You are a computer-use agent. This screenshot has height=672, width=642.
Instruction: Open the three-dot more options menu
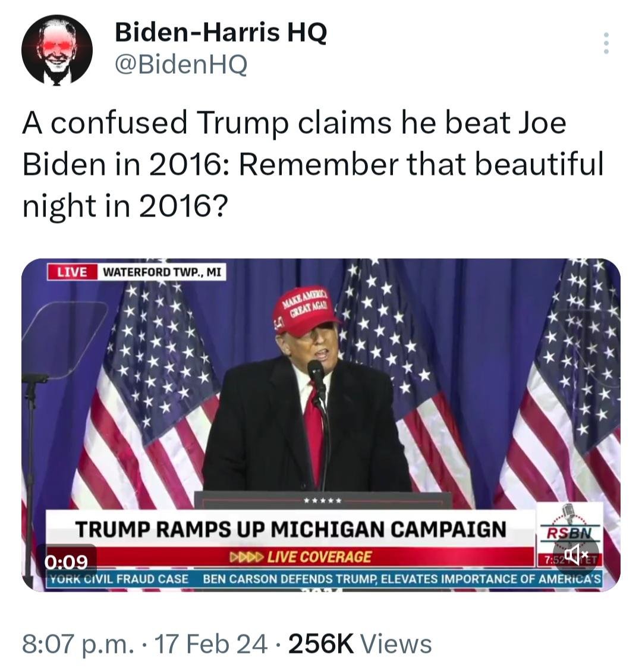pyautogui.click(x=606, y=43)
